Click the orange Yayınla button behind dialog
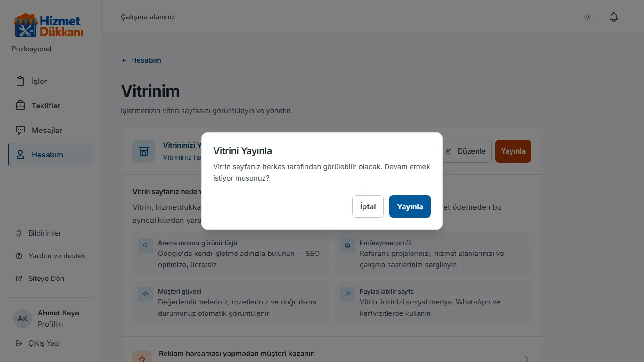 513,151
